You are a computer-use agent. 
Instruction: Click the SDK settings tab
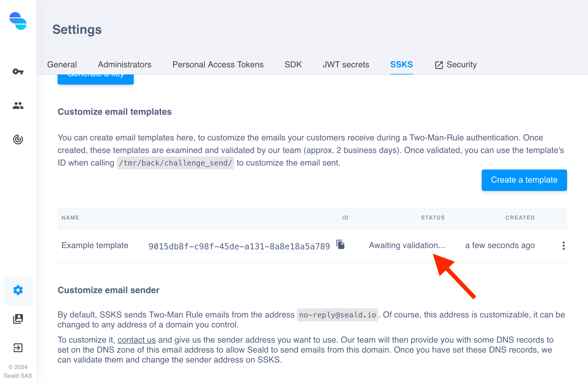(293, 65)
